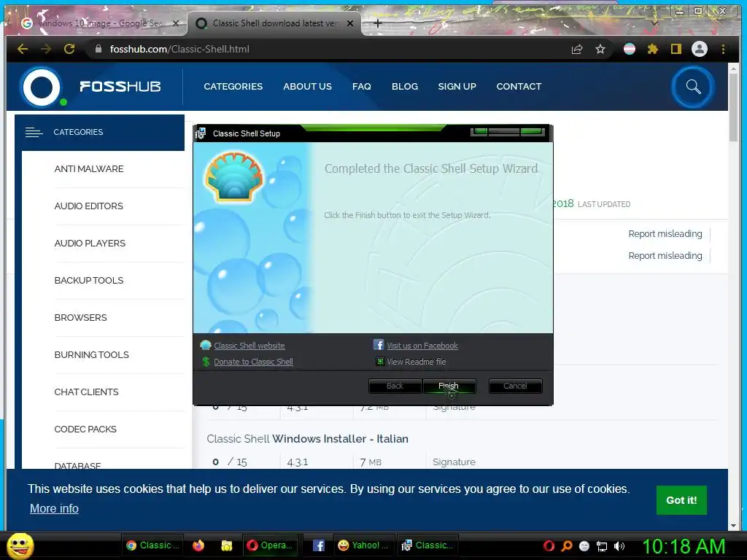747x560 pixels.
Task: Click the Facebook taskbar icon
Action: (318, 545)
